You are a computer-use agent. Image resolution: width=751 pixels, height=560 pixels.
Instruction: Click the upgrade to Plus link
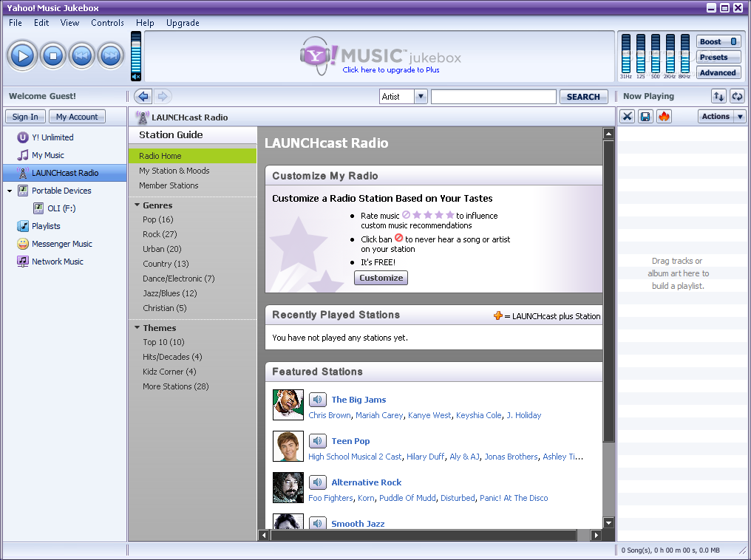click(391, 70)
